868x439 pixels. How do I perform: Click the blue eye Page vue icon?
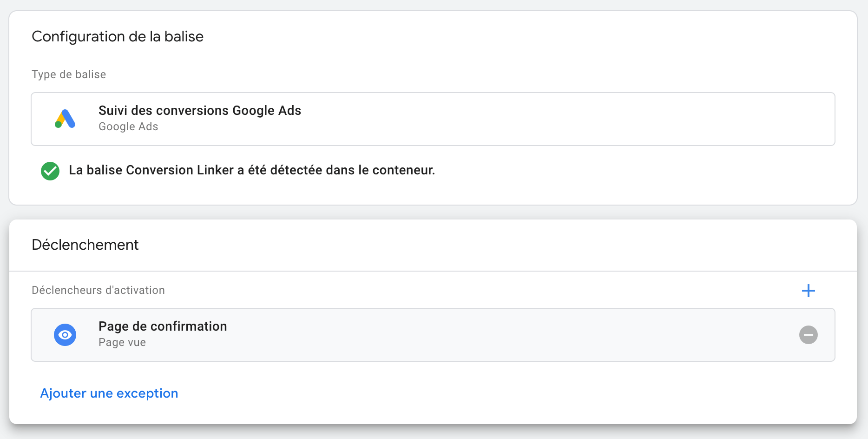[65, 335]
